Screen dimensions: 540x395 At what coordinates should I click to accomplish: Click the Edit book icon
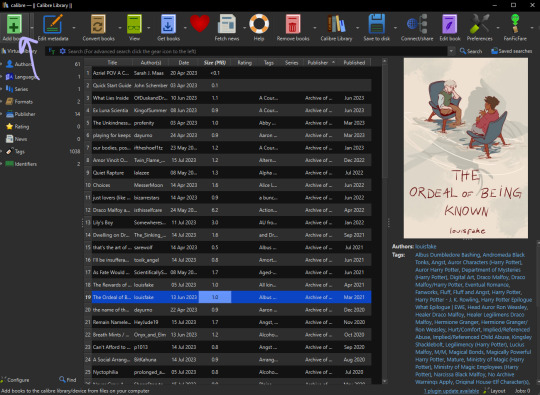click(x=450, y=24)
